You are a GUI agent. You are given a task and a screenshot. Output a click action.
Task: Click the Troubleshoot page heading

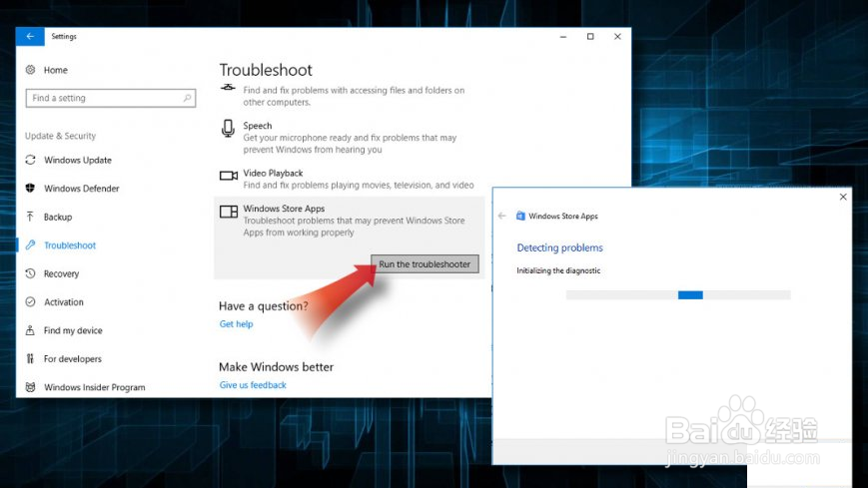pyautogui.click(x=266, y=70)
